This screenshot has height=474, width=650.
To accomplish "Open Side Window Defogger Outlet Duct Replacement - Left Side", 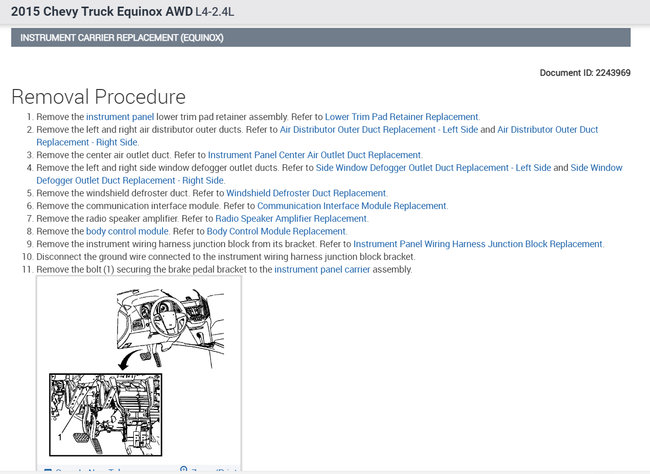I will pos(434,168).
